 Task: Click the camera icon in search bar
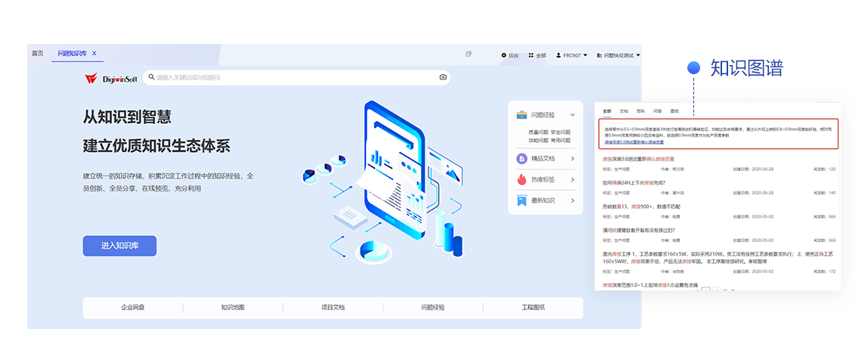tap(443, 77)
